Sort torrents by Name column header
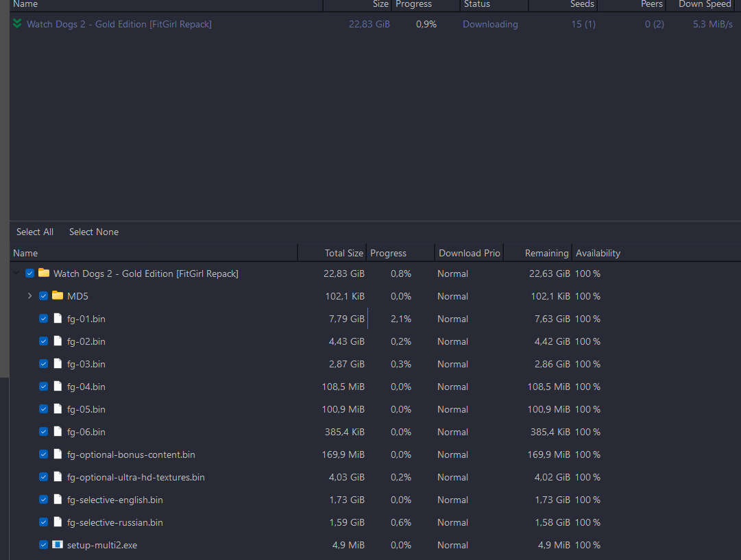 click(166, 5)
